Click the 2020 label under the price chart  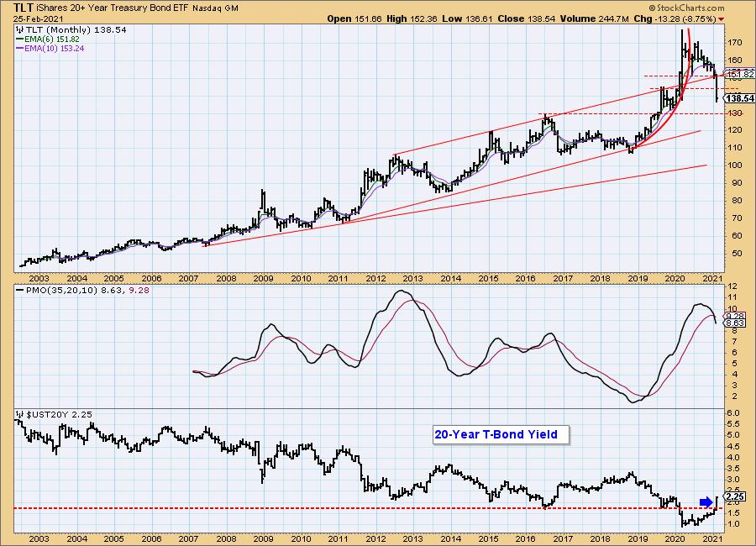pyautogui.click(x=675, y=278)
